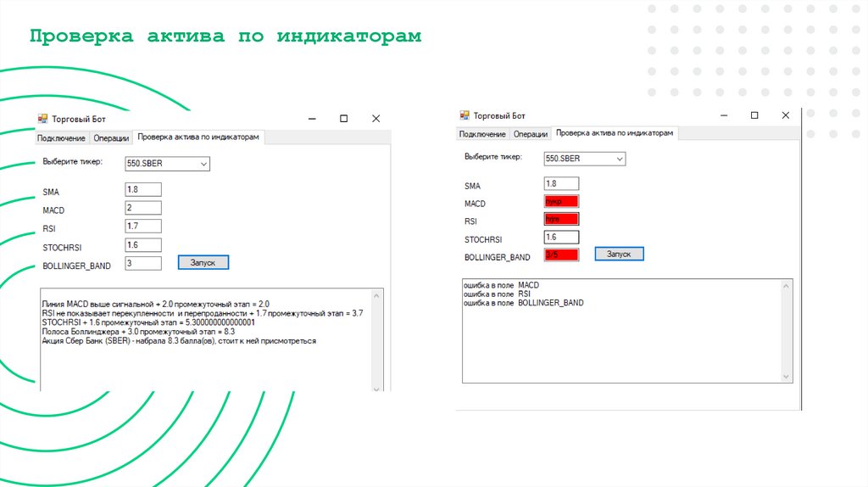Click the app icon in right Торговый Бот window

click(x=465, y=115)
